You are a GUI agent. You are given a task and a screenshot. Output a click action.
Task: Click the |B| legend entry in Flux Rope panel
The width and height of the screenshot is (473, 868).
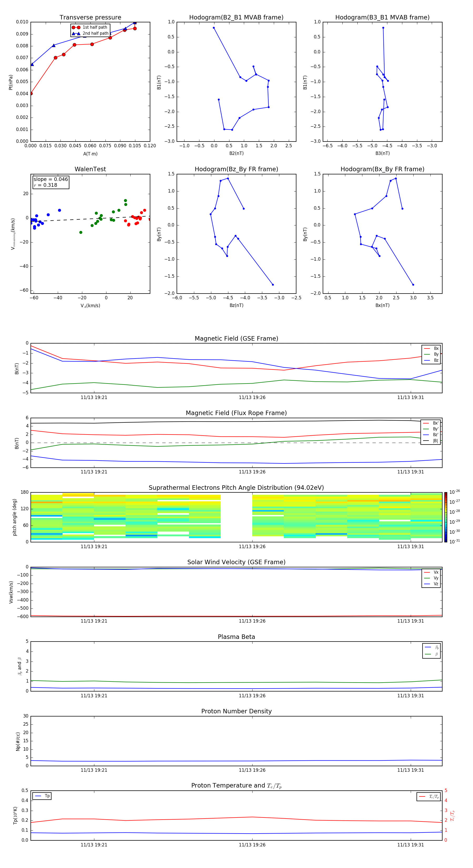tap(431, 441)
